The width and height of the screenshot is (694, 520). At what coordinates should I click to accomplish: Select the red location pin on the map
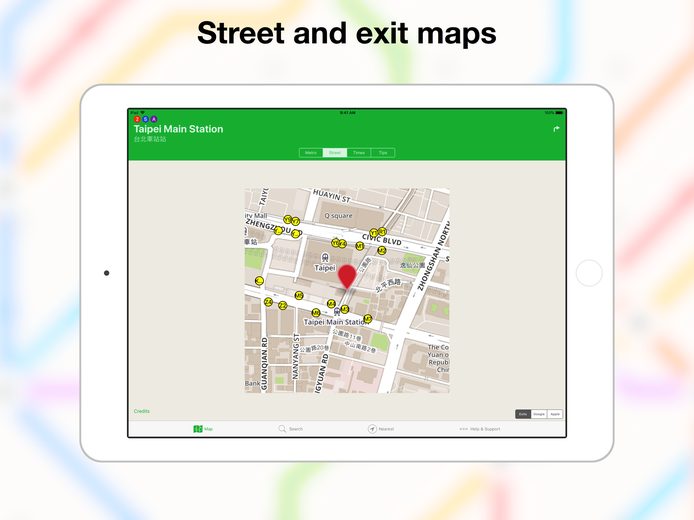pyautogui.click(x=347, y=277)
